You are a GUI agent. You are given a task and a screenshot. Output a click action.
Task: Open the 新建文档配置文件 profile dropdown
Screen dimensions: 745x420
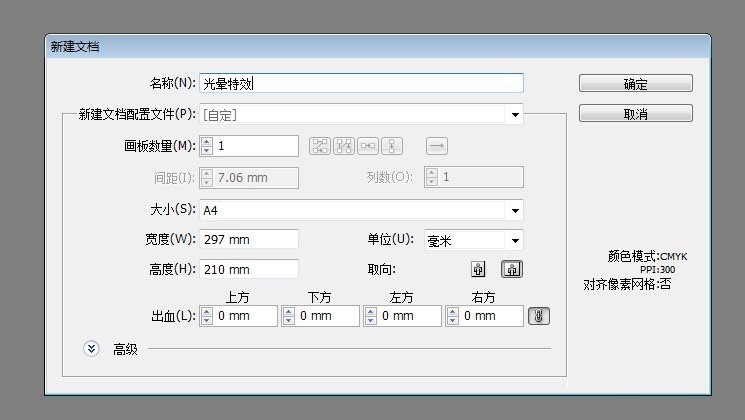[362, 115]
